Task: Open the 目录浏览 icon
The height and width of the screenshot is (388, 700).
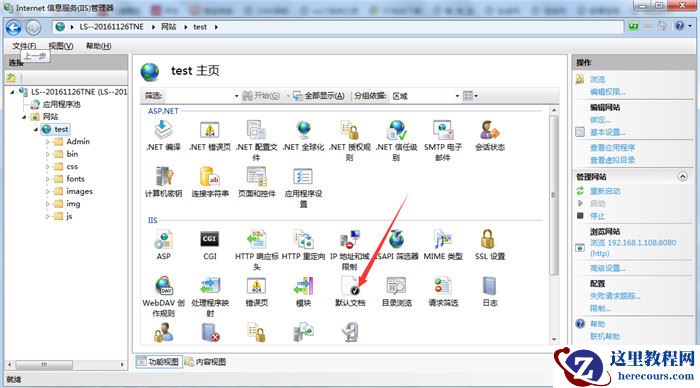Action: pyautogui.click(x=396, y=286)
